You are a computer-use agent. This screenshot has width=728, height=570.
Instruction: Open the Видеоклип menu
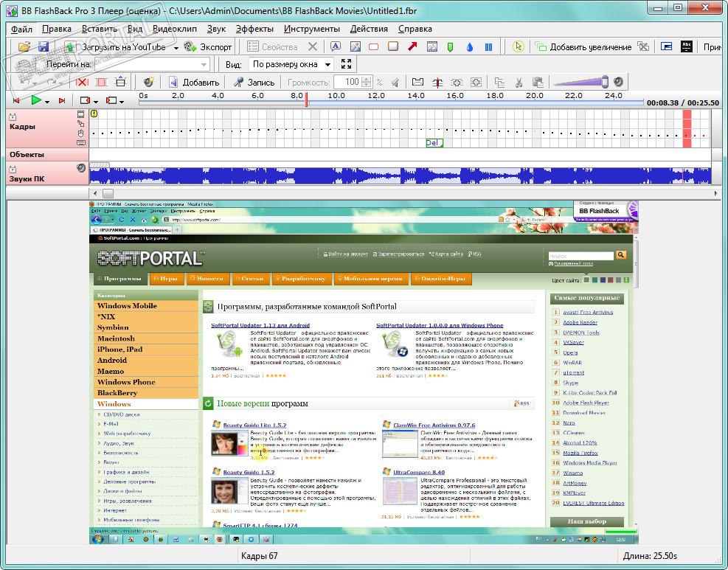pos(175,29)
